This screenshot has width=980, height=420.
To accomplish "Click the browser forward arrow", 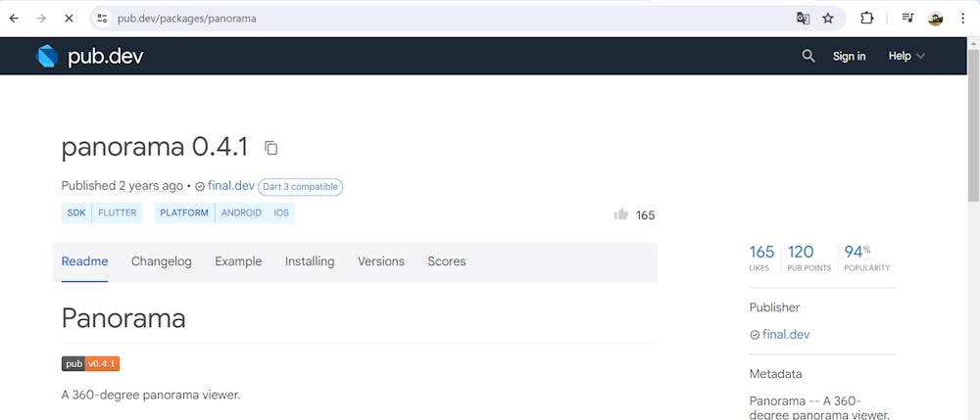I will (x=41, y=19).
